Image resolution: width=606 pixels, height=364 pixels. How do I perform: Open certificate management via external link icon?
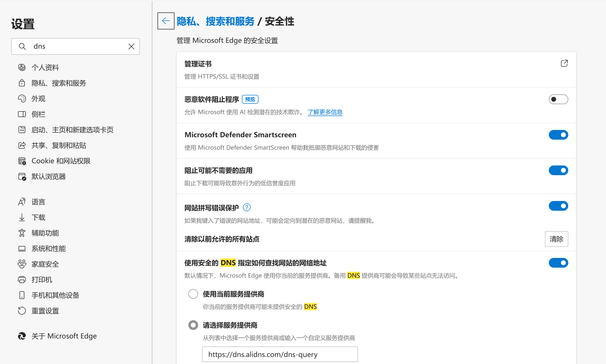[564, 63]
